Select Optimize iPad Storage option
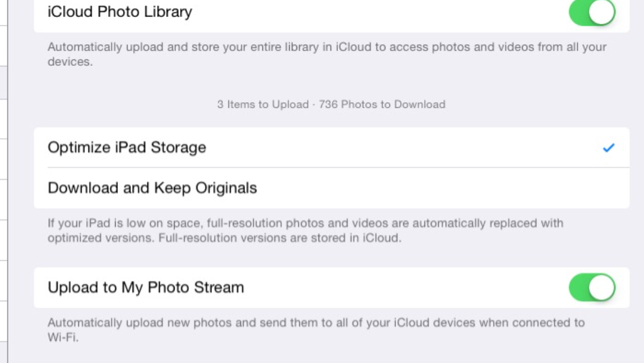This screenshot has height=363, width=644. [x=127, y=147]
